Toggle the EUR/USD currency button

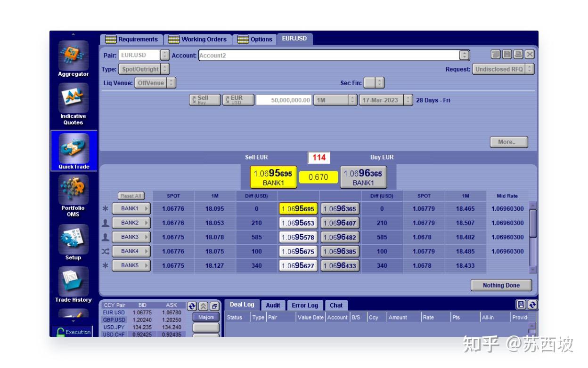click(238, 100)
